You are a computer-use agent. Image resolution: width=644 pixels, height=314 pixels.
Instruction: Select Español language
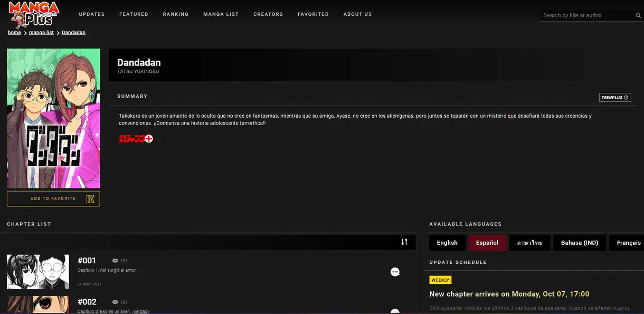pyautogui.click(x=487, y=243)
